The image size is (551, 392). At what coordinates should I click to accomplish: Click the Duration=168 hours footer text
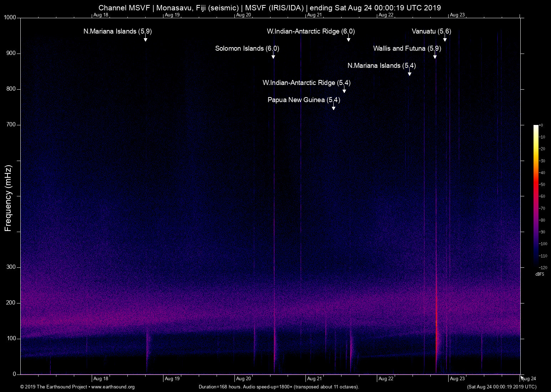tap(278, 387)
